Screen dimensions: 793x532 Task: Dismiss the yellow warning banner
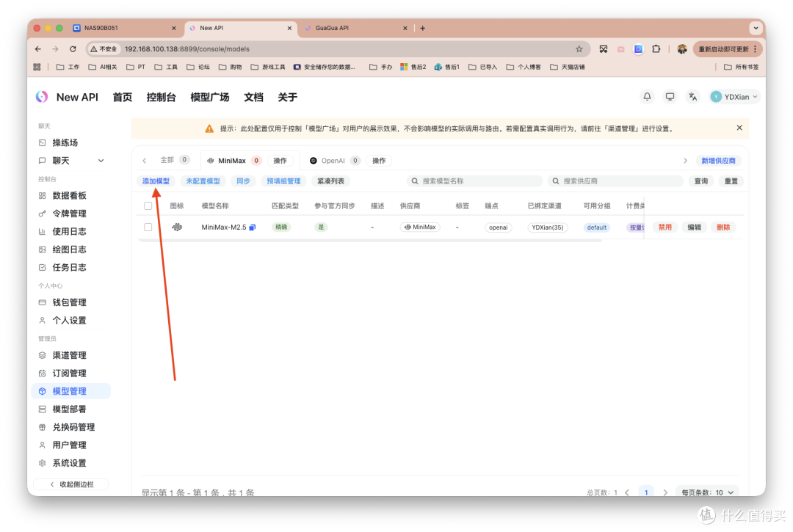click(x=739, y=128)
